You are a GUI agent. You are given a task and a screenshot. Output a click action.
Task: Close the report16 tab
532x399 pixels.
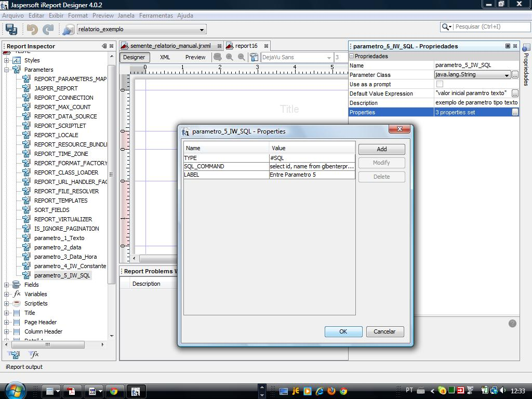point(267,46)
